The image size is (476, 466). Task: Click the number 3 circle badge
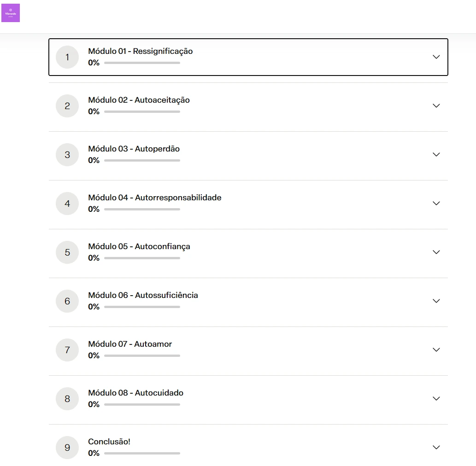click(x=67, y=155)
